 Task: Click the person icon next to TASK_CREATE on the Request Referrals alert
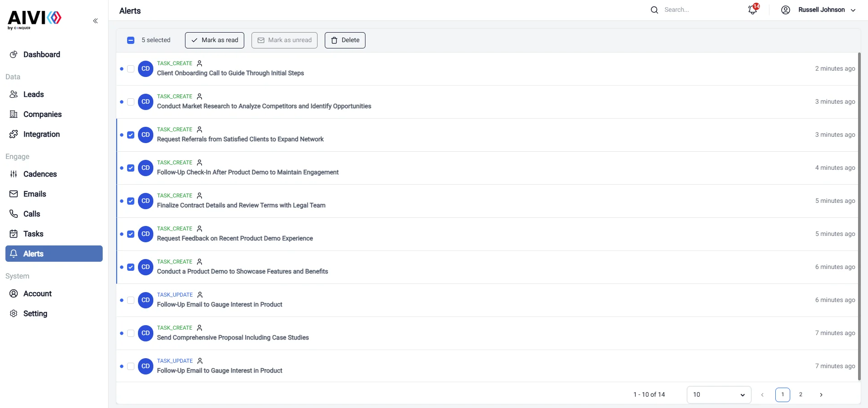coord(199,130)
